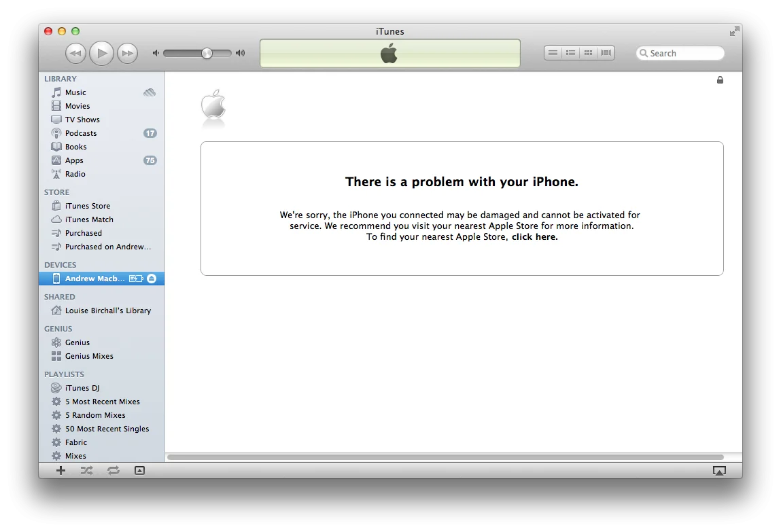Toggle repeat playback

[114, 471]
